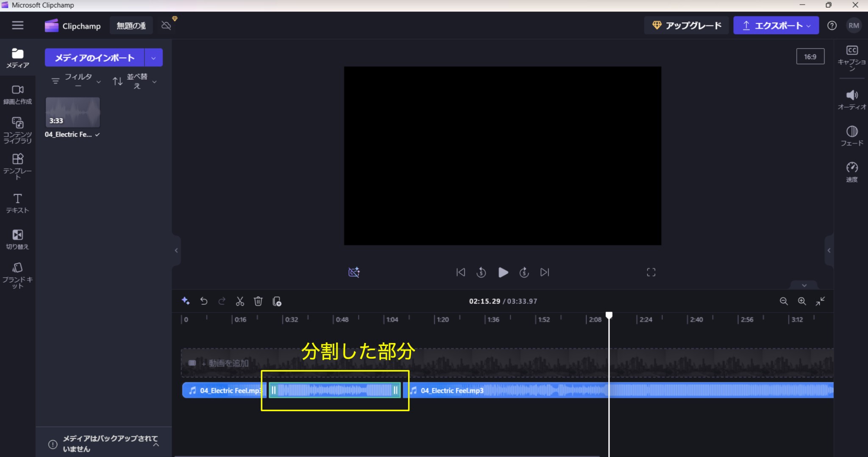Select the 04_Electric Feel media thumbnail
Image resolution: width=868 pixels, height=457 pixels.
tap(72, 112)
